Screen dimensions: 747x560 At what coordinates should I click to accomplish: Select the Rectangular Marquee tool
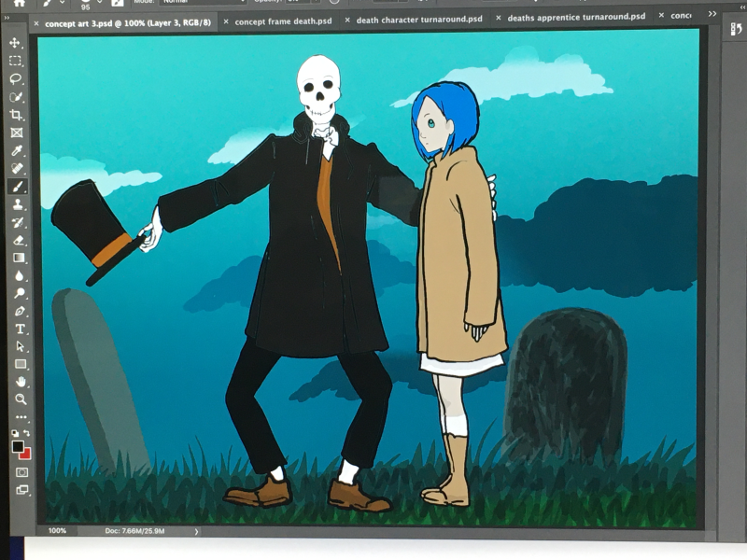point(16,61)
